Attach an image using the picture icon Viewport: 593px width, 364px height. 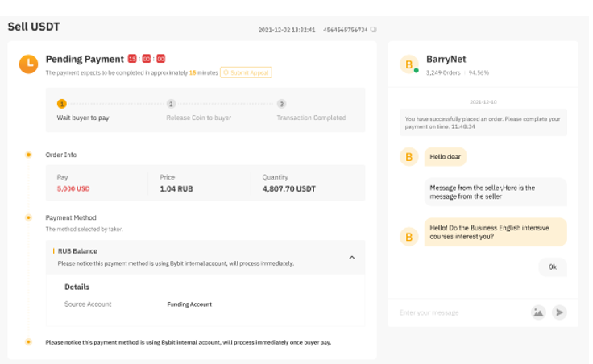(537, 312)
